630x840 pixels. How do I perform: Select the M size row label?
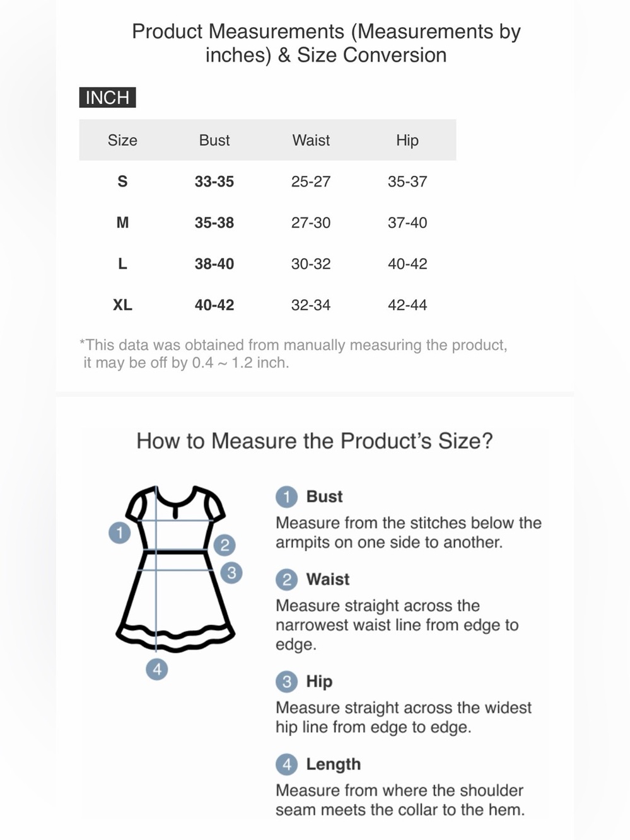122,222
